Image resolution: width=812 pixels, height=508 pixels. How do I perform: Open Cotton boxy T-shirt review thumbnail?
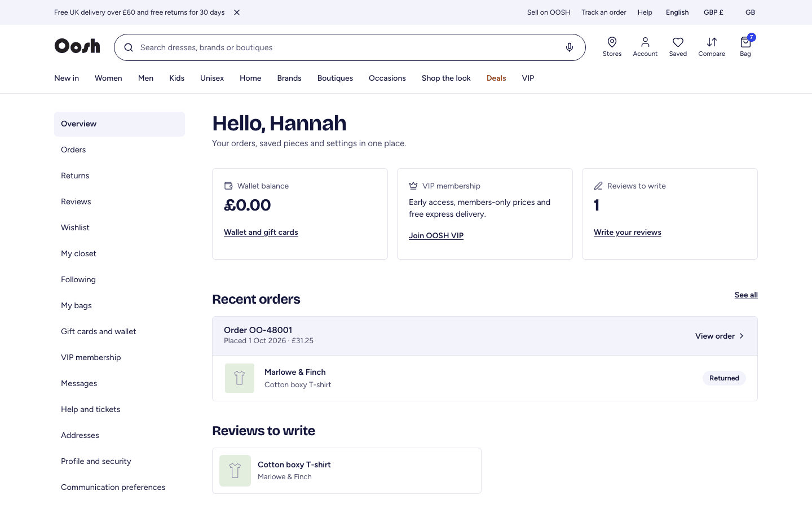pyautogui.click(x=235, y=471)
